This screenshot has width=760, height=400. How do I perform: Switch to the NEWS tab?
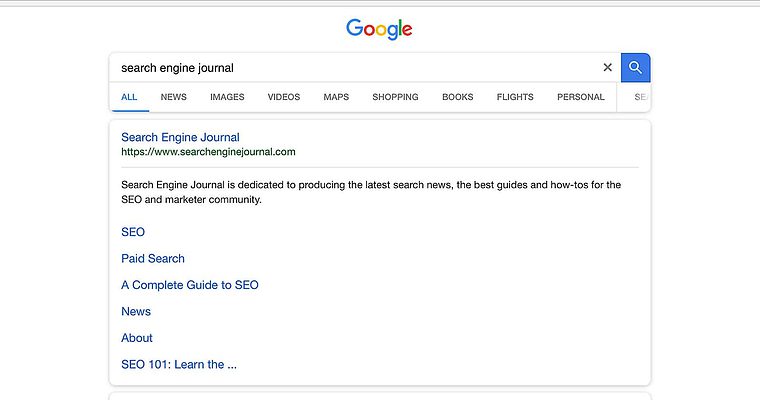174,97
